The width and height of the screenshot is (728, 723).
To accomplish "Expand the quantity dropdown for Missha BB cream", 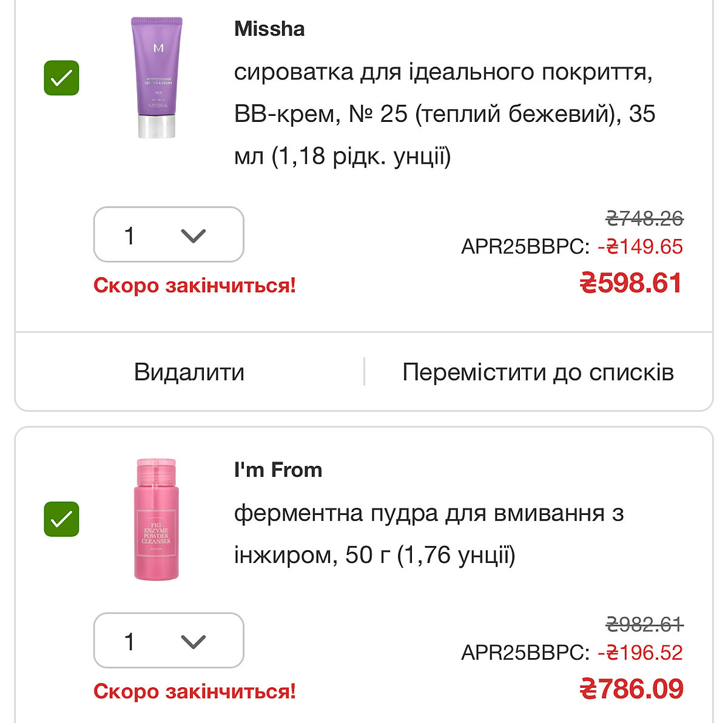I will click(x=169, y=235).
